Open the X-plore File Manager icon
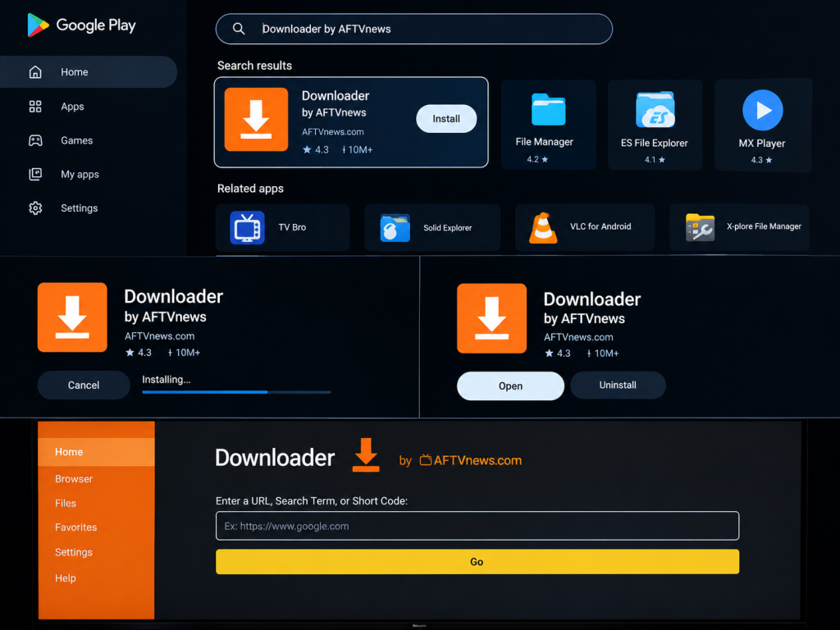 pyautogui.click(x=701, y=228)
